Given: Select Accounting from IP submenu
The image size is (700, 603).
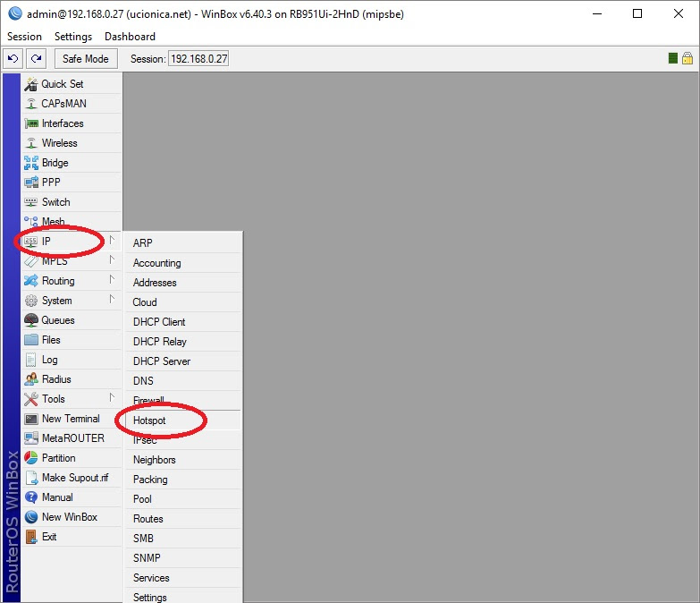Looking at the screenshot, I should pyautogui.click(x=183, y=263).
